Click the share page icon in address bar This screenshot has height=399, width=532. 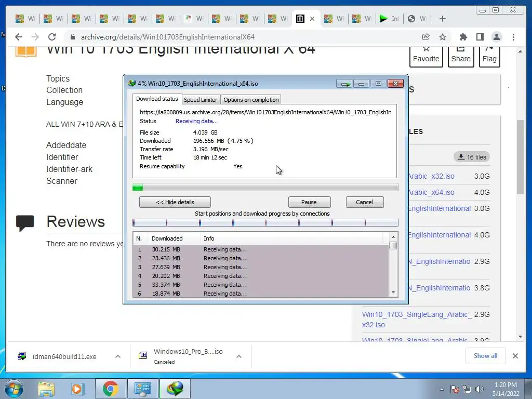(x=425, y=37)
